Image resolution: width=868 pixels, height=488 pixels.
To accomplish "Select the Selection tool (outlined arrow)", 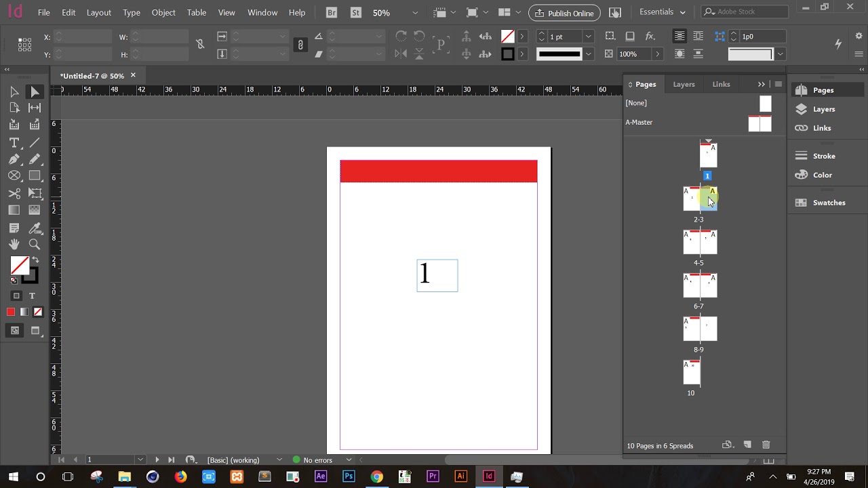I will click(x=14, y=91).
